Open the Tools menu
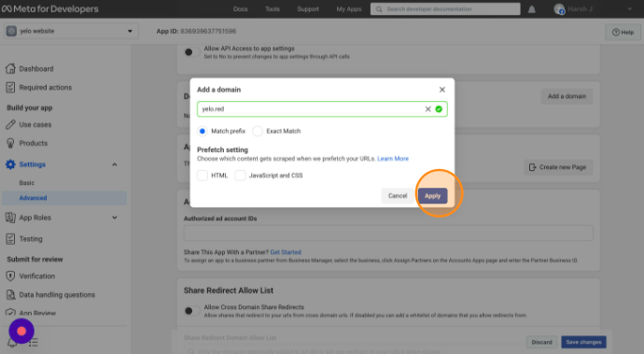Viewport: 644px width, 354px height. [273, 9]
